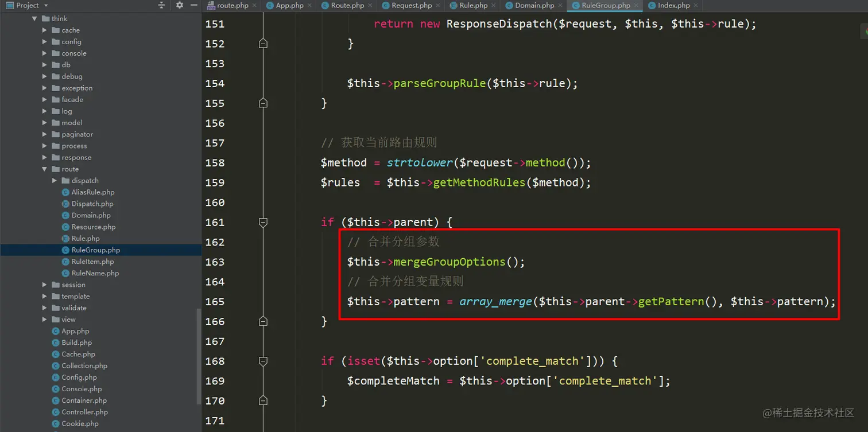Open Container.php from project tree
Screen dimensions: 868x432
(84, 400)
